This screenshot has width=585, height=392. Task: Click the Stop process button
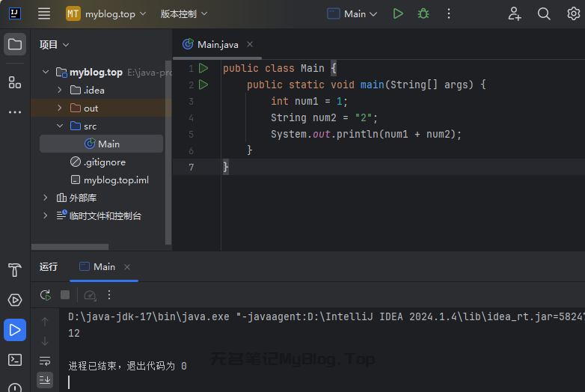click(x=65, y=295)
